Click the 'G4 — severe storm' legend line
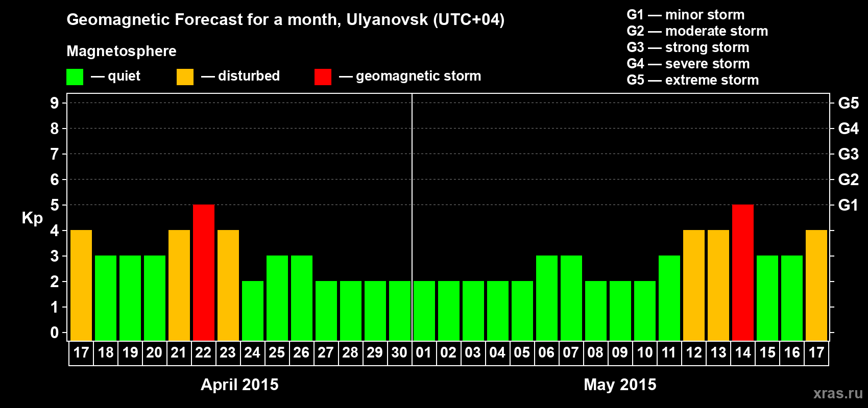The width and height of the screenshot is (868, 408). tap(688, 64)
